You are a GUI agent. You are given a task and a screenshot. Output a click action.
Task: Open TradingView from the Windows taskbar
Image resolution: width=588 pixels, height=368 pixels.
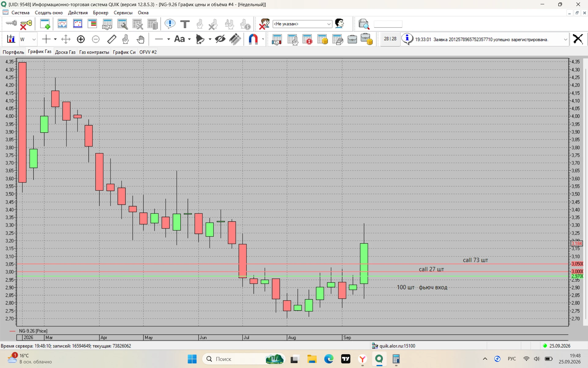(346, 359)
